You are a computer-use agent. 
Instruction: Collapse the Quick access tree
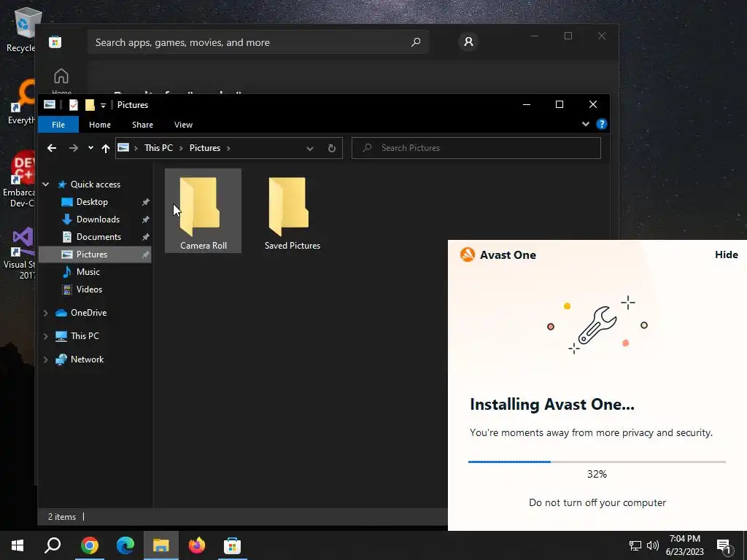[x=46, y=184]
